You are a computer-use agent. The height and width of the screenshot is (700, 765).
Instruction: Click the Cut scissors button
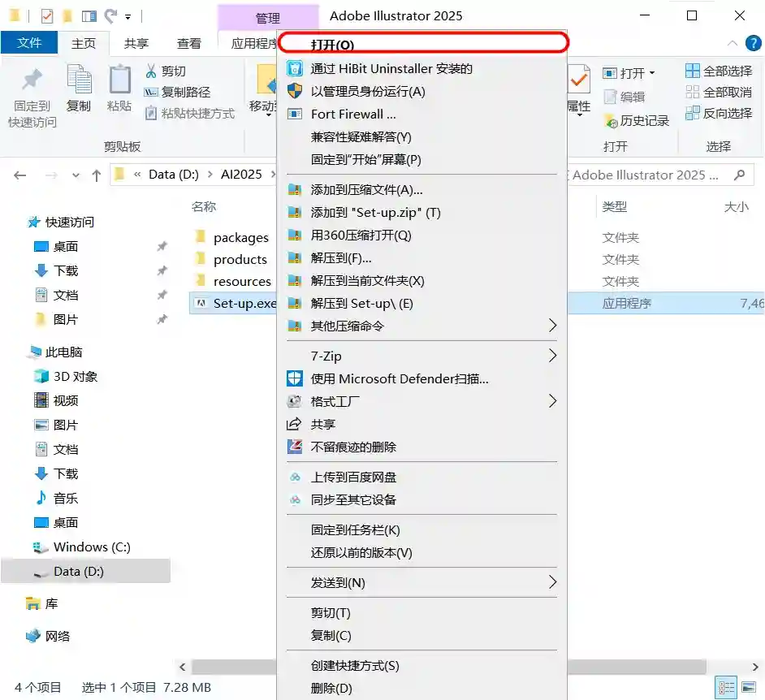166,71
